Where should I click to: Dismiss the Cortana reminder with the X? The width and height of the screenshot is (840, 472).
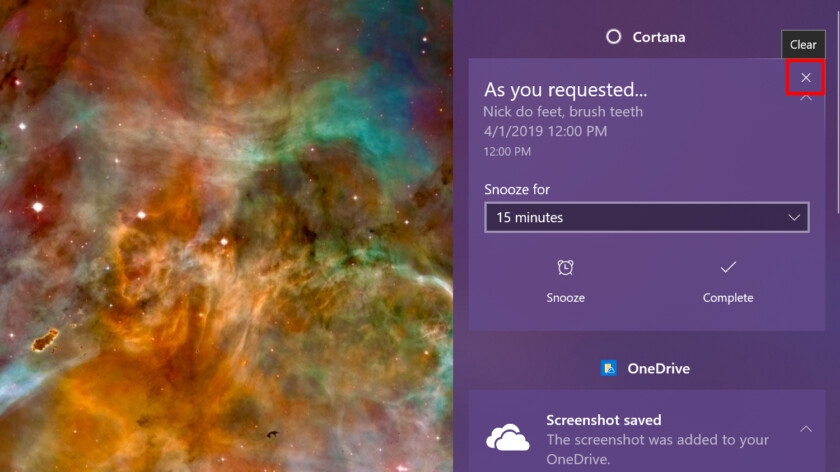[805, 78]
